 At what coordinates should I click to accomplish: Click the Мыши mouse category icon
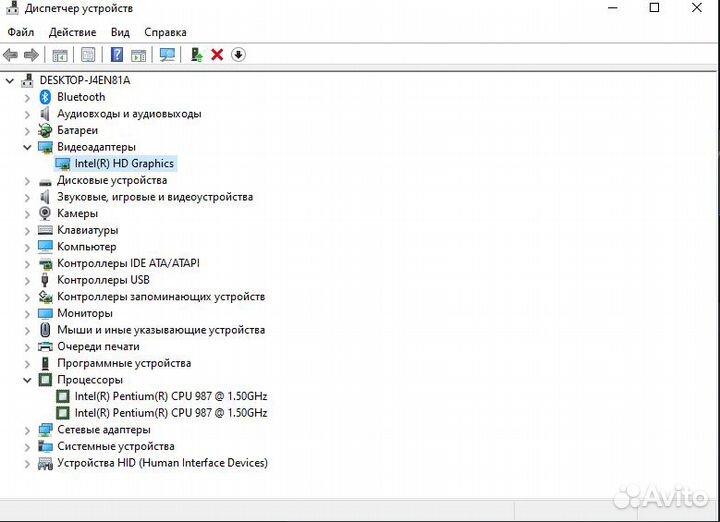pyautogui.click(x=45, y=330)
